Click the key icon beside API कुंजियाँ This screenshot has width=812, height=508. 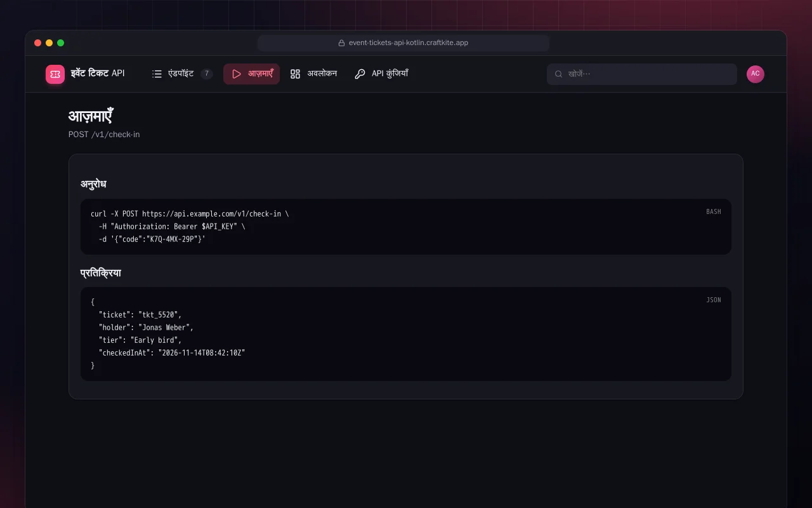point(360,74)
